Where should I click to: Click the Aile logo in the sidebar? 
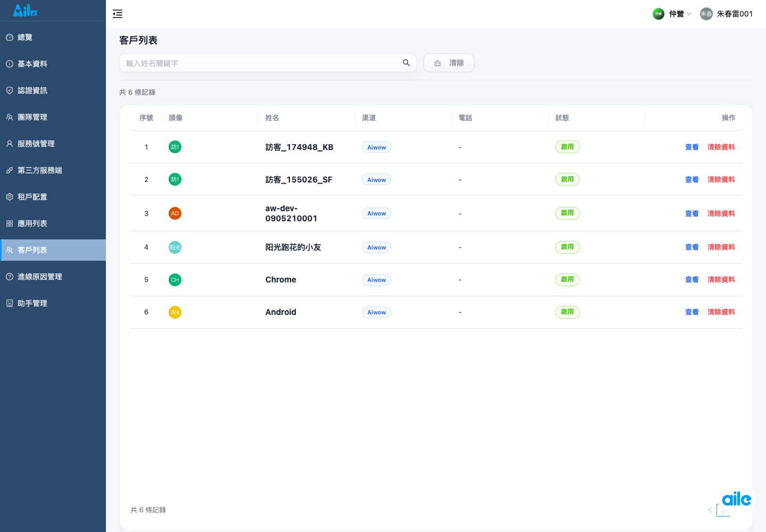tap(25, 10)
